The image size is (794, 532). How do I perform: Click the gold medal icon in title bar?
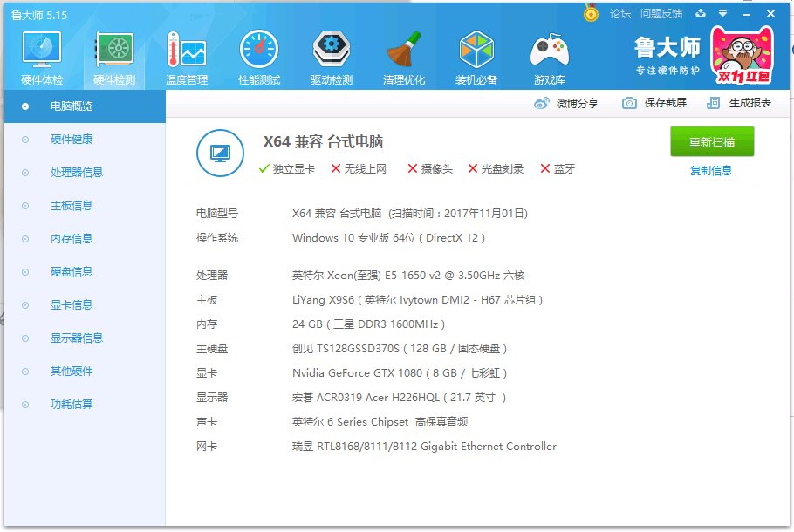591,13
